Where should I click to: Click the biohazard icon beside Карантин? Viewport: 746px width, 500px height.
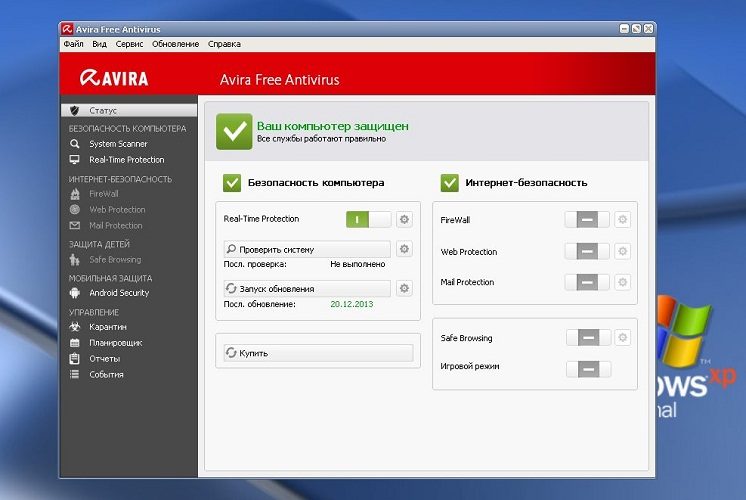(74, 327)
